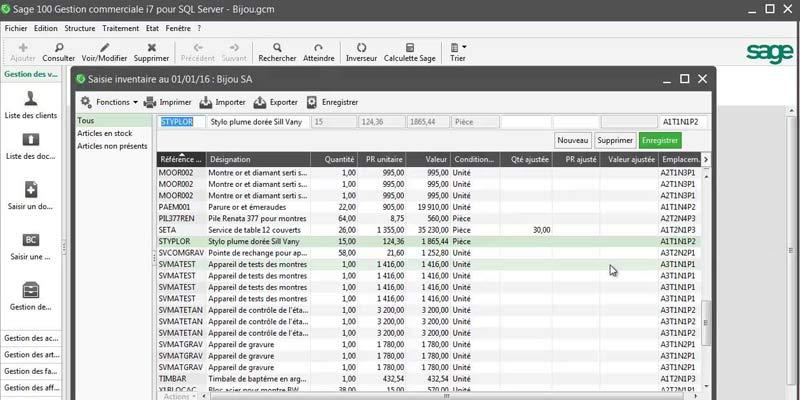This screenshot has height=400, width=800.
Task: Select the TIMBAR row
Action: coord(429,379)
